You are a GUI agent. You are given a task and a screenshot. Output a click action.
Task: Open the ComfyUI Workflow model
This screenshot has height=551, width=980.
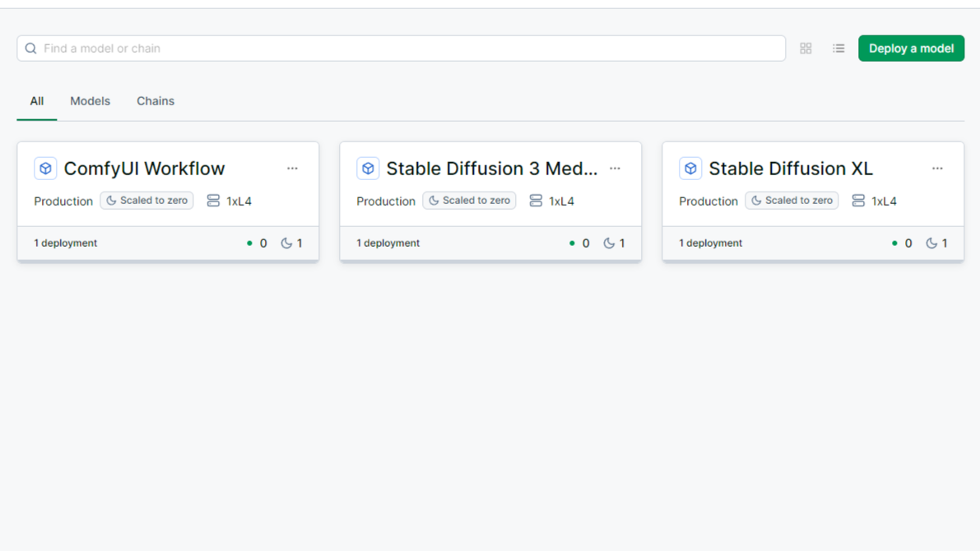pyautogui.click(x=144, y=168)
